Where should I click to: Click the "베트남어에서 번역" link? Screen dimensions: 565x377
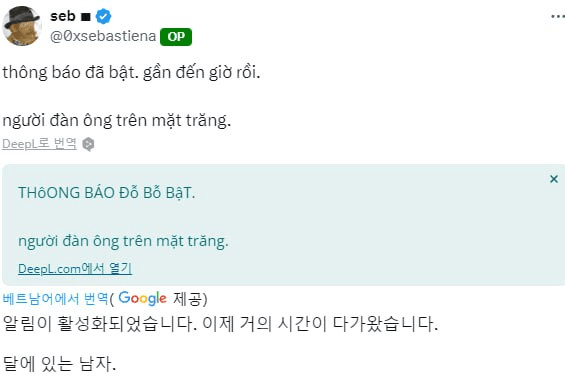coord(55,299)
